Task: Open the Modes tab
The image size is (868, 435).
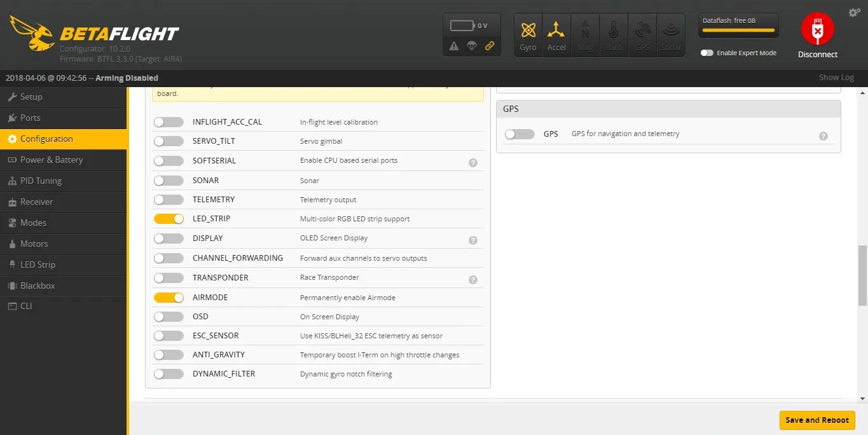Action: pyautogui.click(x=64, y=223)
